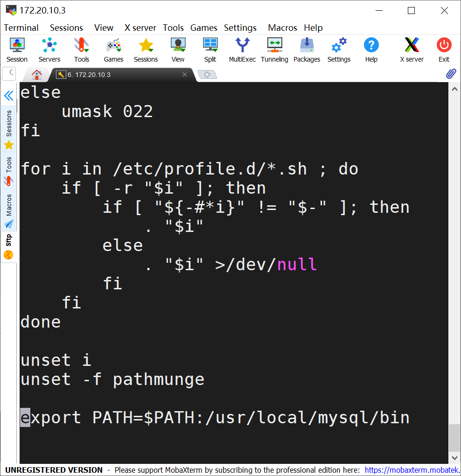
Task: Open the Terminal menu
Action: click(21, 28)
